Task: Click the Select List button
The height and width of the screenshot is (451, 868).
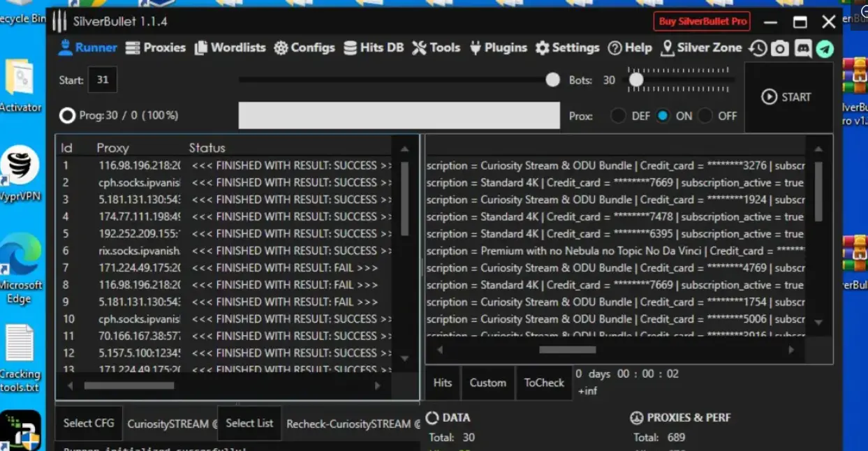Action: [x=249, y=423]
